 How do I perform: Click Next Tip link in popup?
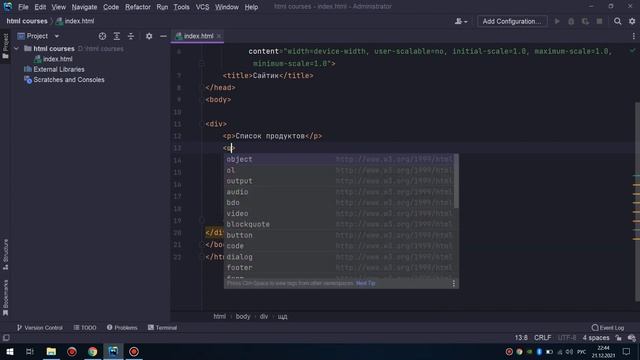(365, 283)
